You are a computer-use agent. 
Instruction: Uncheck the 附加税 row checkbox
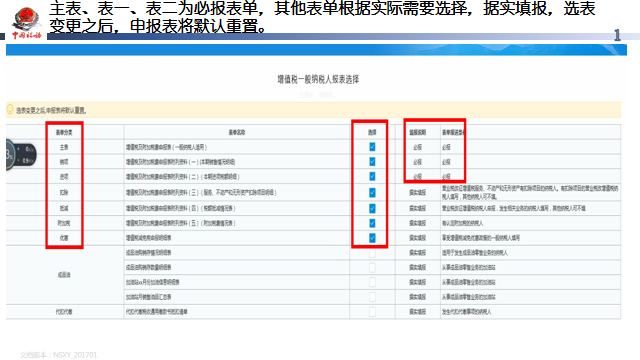(372, 223)
